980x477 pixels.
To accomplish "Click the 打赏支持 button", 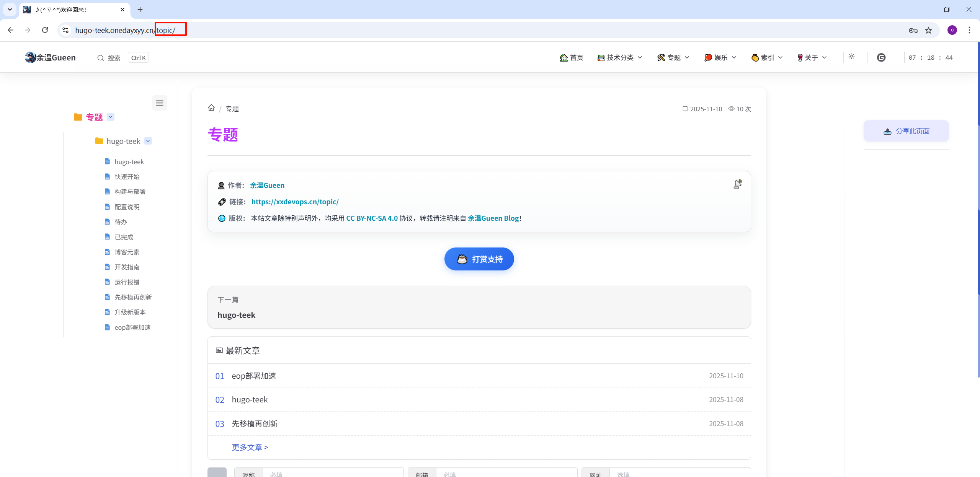I will click(479, 259).
